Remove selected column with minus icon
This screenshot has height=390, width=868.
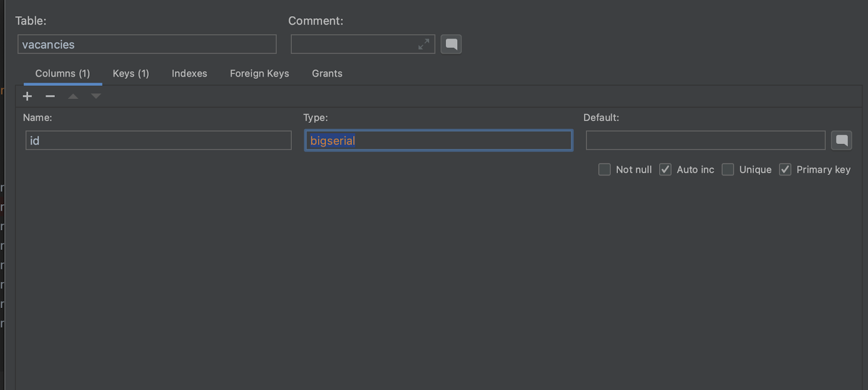[50, 96]
